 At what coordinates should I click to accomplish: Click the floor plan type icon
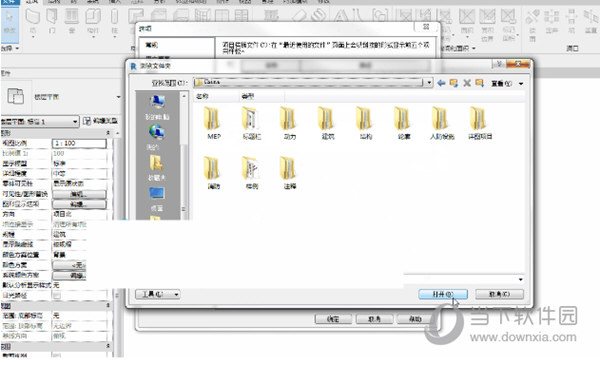(16, 96)
